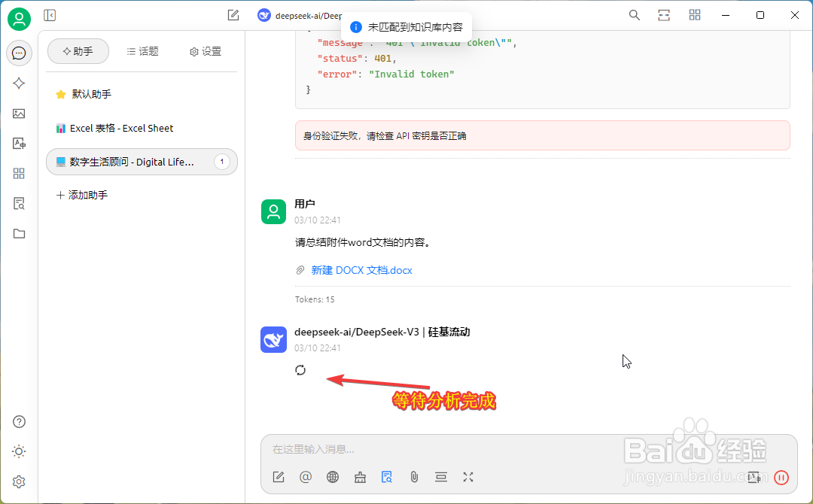The image size is (813, 504).
Task: Click the 未匹配到知识库内容 notification
Action: [x=406, y=27]
